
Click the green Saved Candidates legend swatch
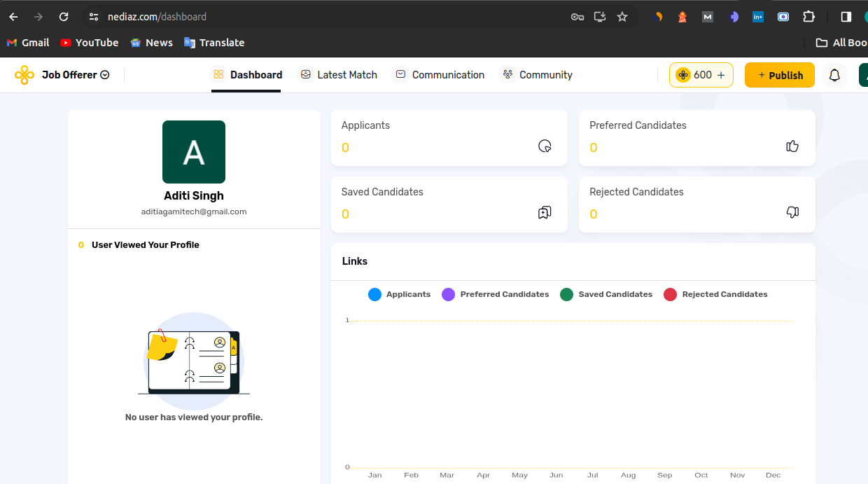coord(567,294)
